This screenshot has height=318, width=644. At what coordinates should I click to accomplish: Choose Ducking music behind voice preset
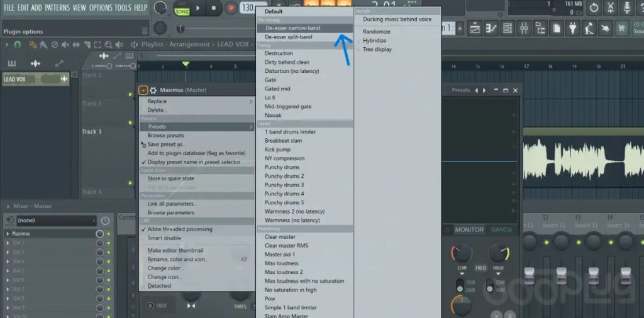tap(397, 19)
